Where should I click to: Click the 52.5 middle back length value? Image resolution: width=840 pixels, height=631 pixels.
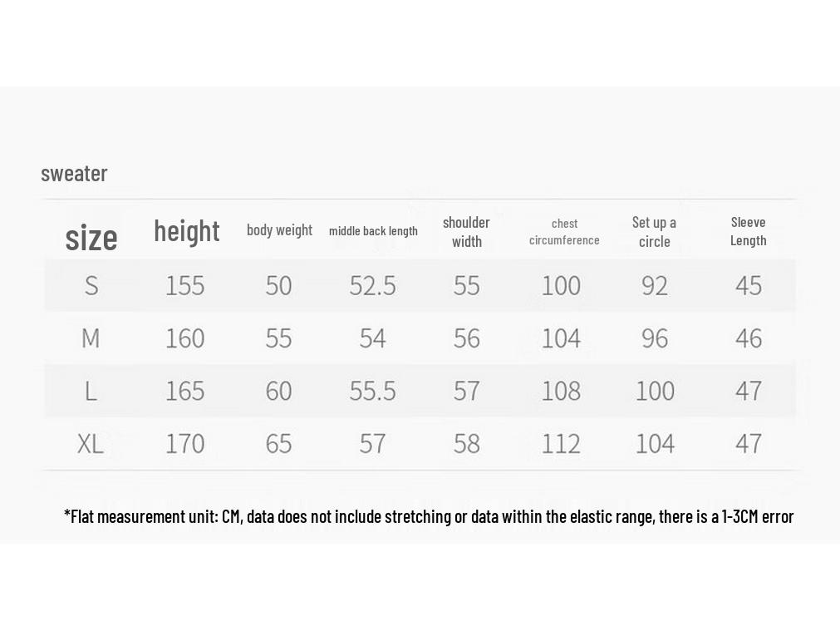coord(373,285)
